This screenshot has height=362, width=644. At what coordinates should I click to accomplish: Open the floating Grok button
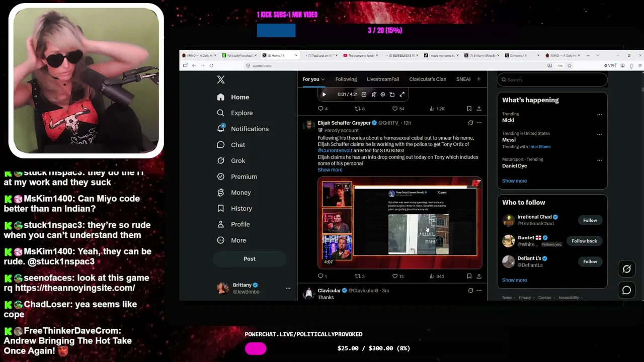coord(626,269)
